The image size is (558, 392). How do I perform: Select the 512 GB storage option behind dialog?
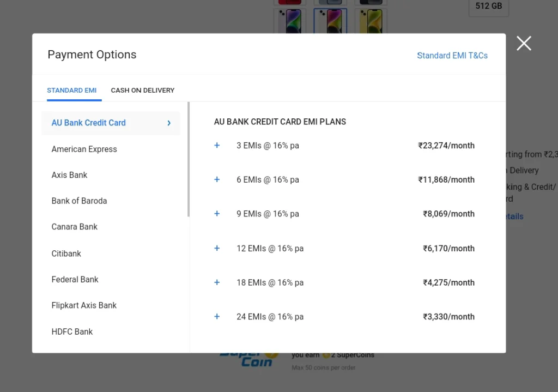click(489, 7)
